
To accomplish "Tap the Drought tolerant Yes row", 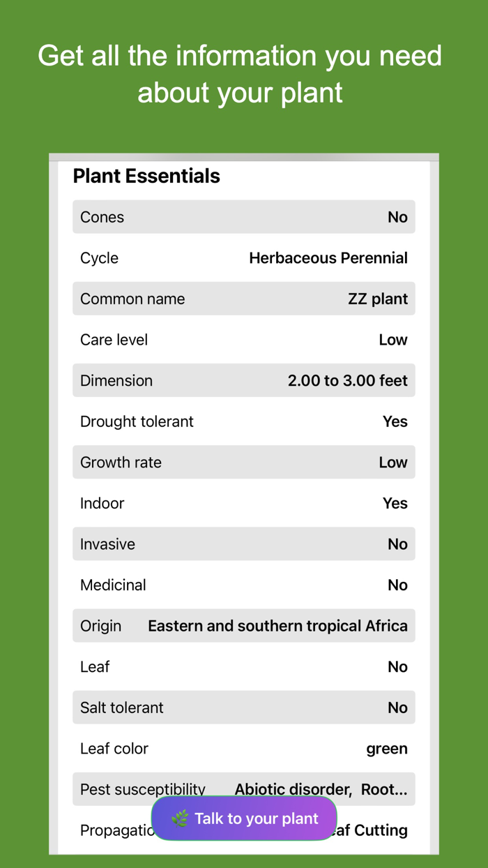I will click(x=244, y=421).
